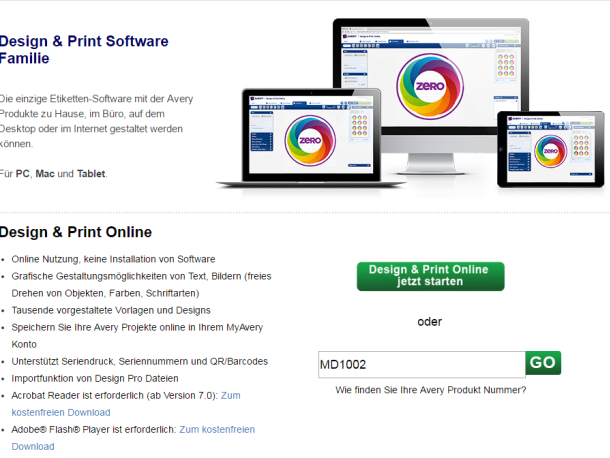The height and width of the screenshot is (458, 610).
Task: Click 'Speichern Sie Ihre Avery Projekte online' bullet
Action: point(137,335)
